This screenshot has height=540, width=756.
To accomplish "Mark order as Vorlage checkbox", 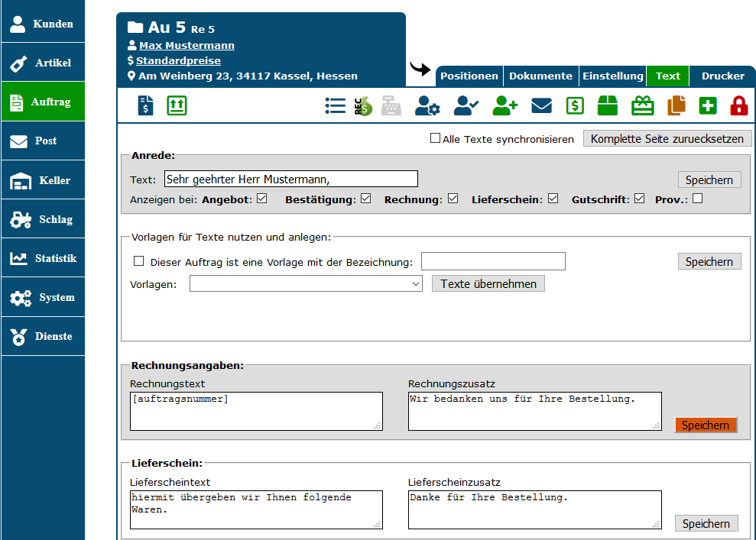I will click(x=138, y=261).
